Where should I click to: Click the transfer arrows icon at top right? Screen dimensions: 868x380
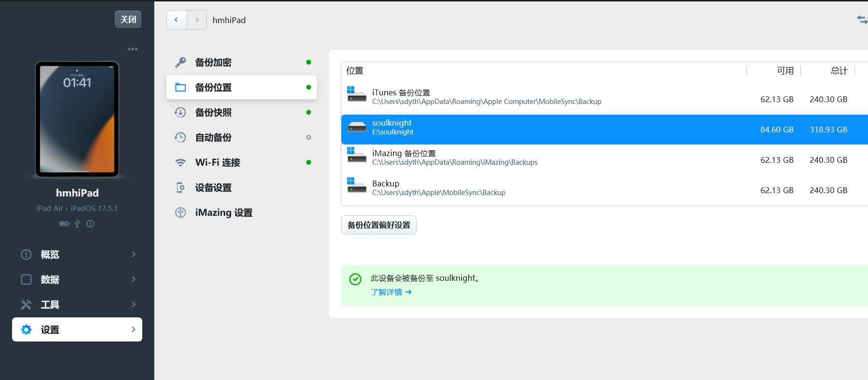pyautogui.click(x=861, y=20)
